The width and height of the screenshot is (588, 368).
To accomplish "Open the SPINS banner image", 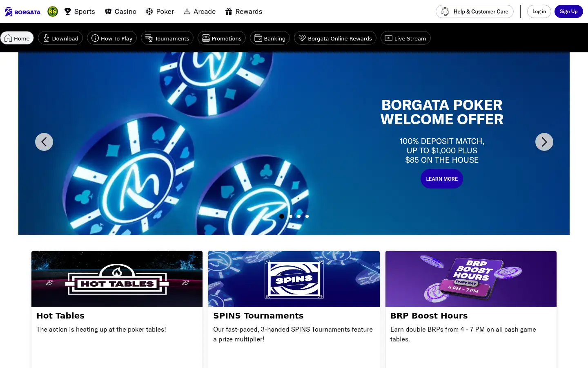I will pyautogui.click(x=294, y=279).
